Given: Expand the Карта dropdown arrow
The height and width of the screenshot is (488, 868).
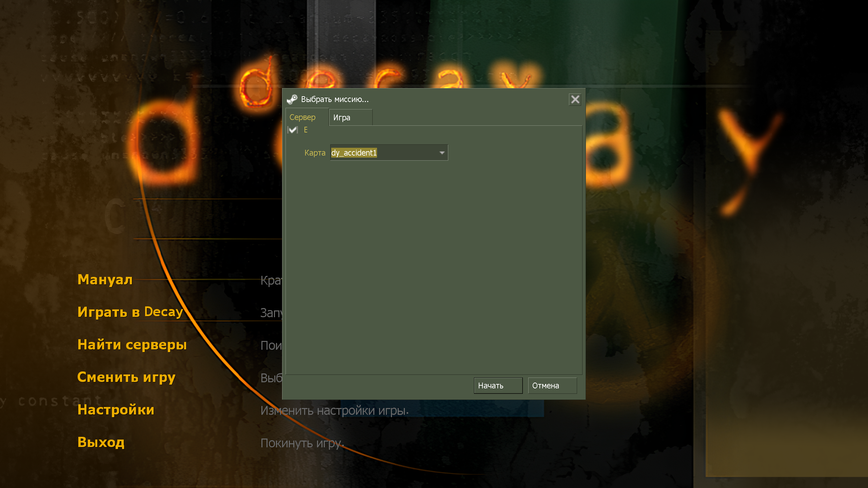Looking at the screenshot, I should pos(442,153).
